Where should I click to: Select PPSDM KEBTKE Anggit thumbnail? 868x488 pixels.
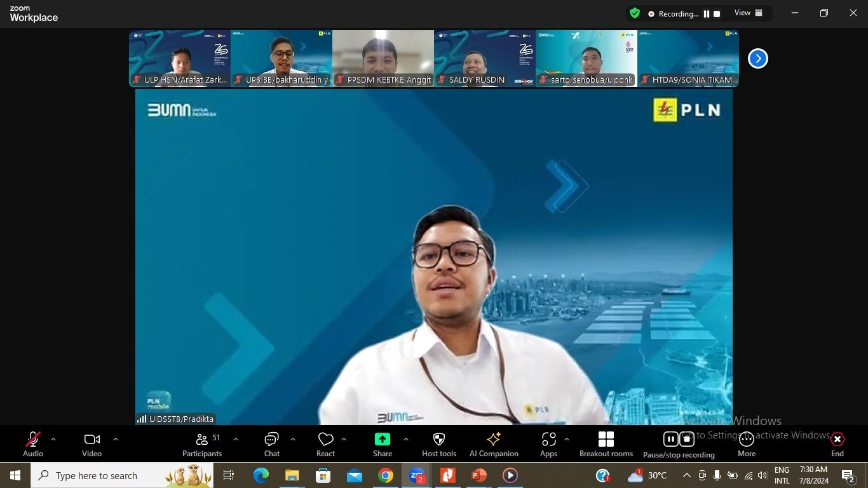click(x=383, y=58)
